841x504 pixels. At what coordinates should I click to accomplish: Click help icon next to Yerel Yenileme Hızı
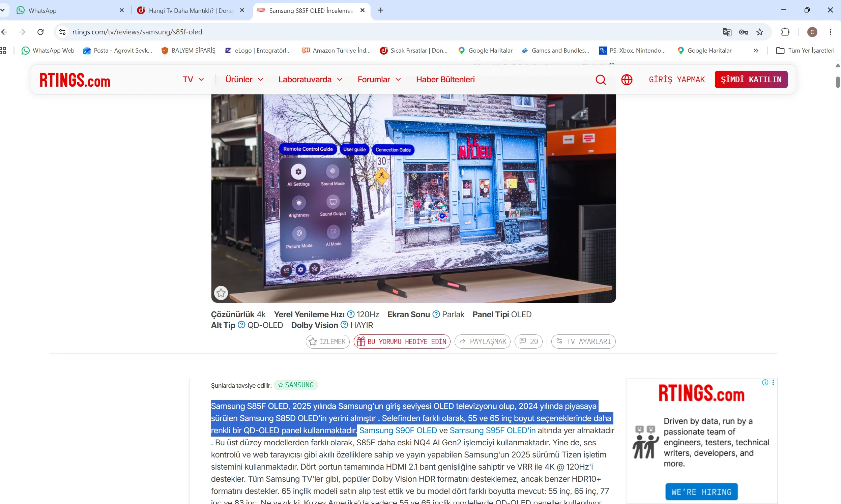coord(351,314)
